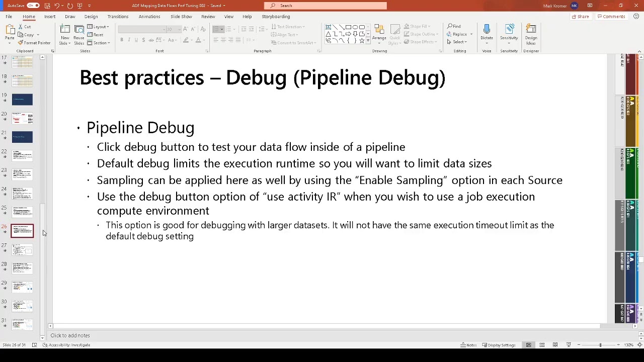The image size is (644, 362).
Task: Click the text highlight color button
Action: click(186, 40)
